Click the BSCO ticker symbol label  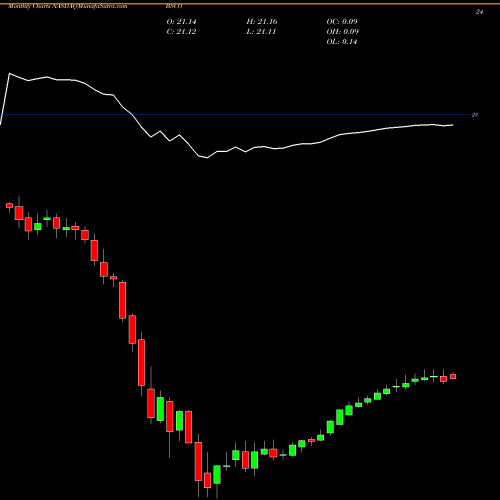pos(174,6)
